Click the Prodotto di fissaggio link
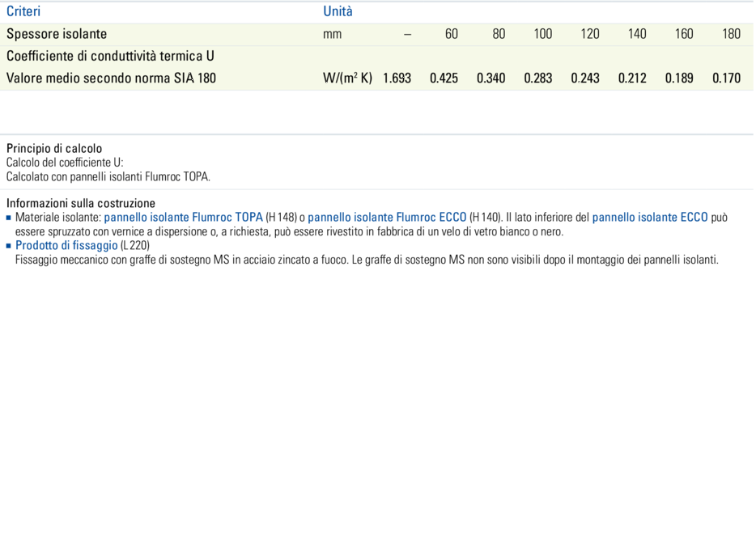Image resolution: width=756 pixels, height=542 pixels. click(x=66, y=246)
